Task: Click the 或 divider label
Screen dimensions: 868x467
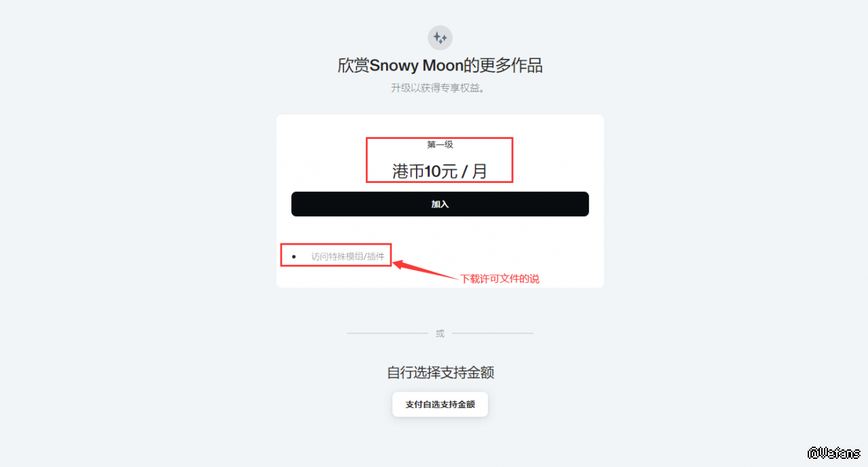Action: pos(440,333)
